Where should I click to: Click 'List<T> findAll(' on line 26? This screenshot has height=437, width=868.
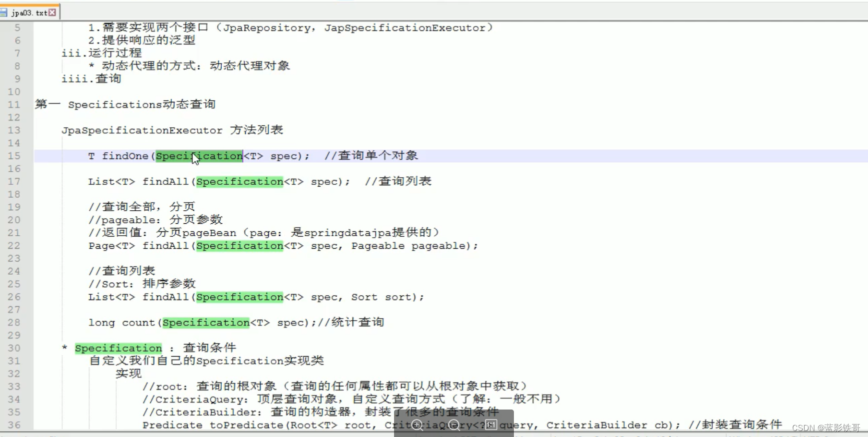pos(142,297)
